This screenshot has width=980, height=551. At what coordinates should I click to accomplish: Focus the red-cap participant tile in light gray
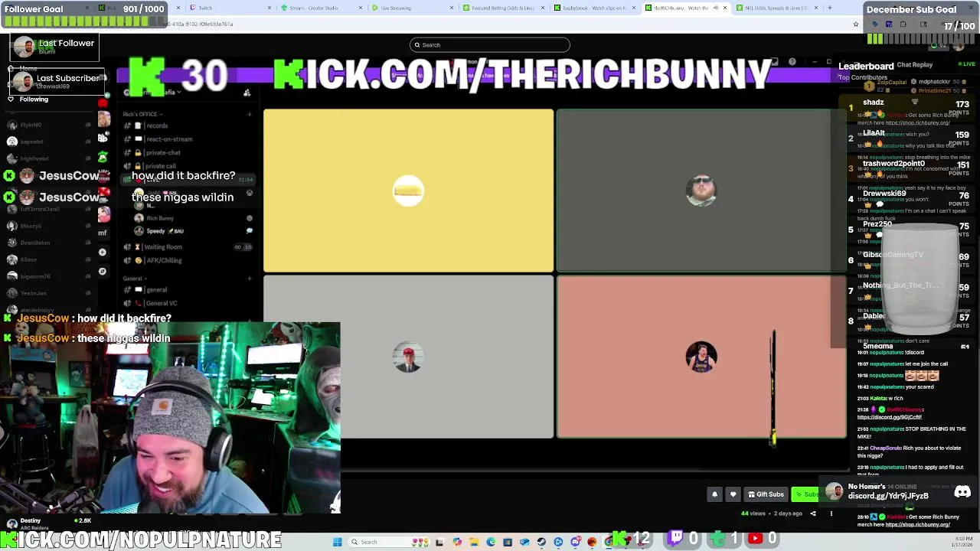(408, 357)
